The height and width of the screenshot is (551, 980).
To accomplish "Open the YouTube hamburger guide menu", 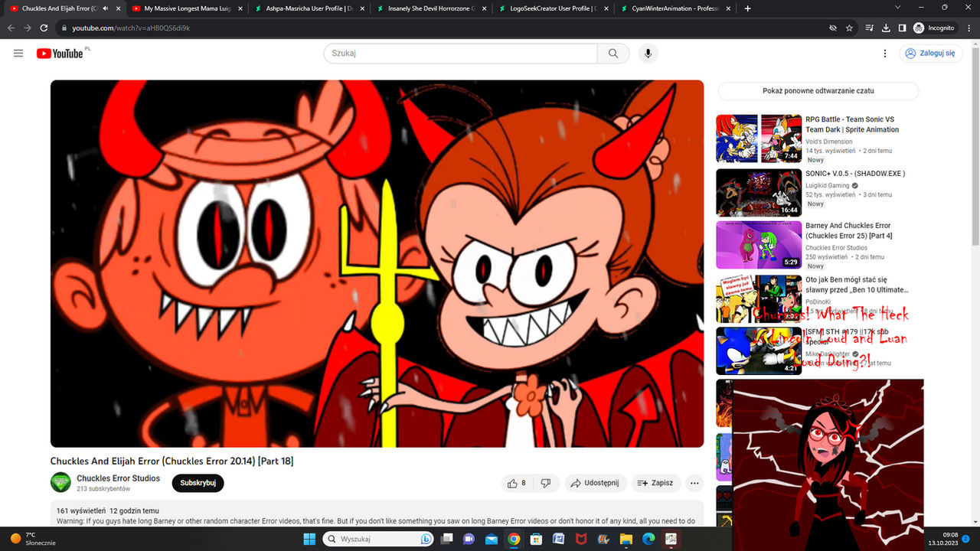I will (x=18, y=54).
